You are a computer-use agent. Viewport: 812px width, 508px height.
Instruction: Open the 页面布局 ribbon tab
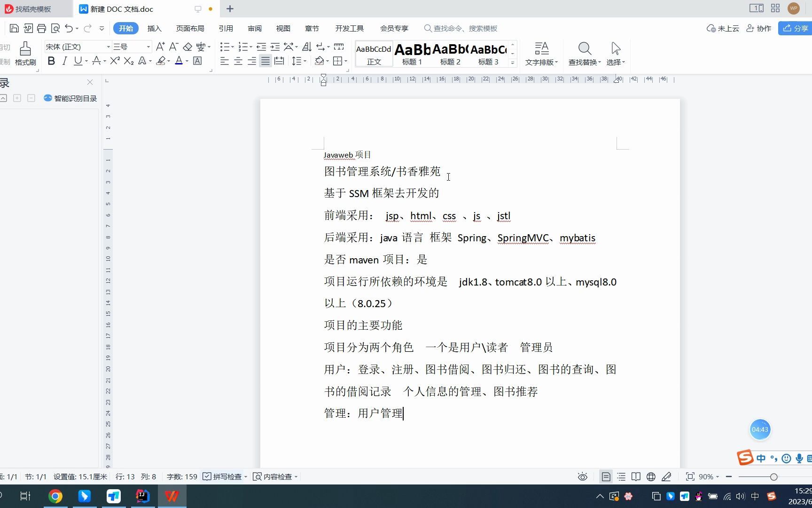[x=190, y=28]
